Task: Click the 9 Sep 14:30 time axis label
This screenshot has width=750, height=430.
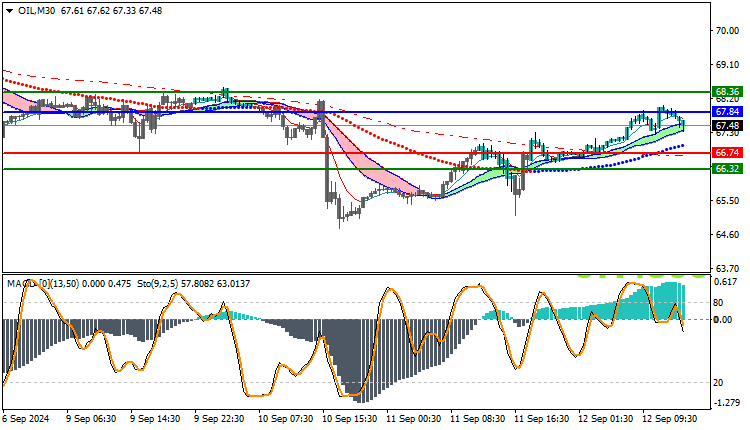Action: click(x=155, y=419)
